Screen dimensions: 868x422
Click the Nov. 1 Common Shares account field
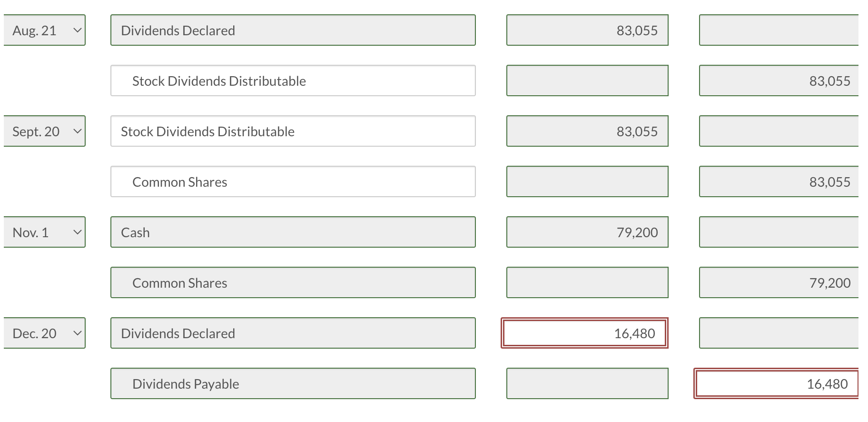coord(293,282)
